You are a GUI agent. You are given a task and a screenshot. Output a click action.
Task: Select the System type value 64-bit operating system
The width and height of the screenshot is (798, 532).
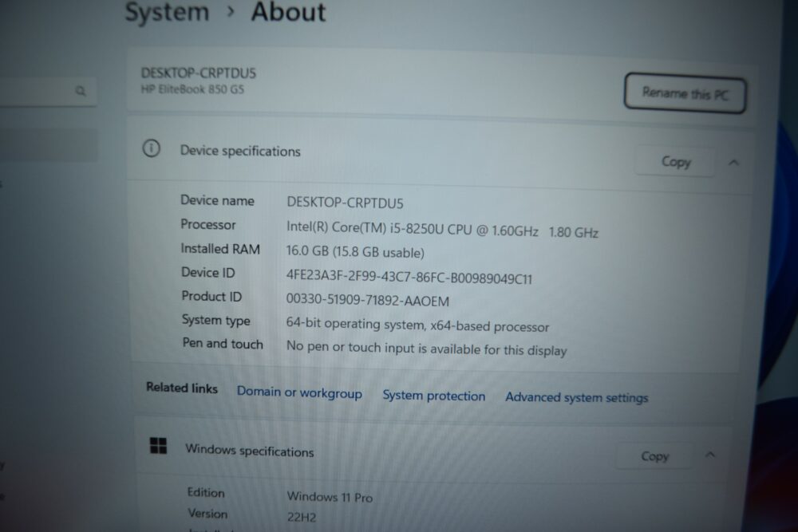click(x=418, y=325)
